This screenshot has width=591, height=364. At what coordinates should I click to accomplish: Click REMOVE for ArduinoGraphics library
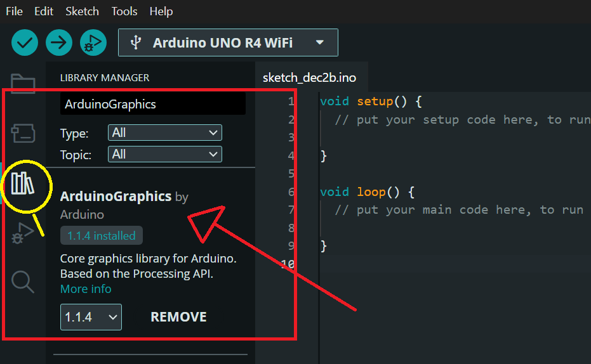[x=178, y=317]
